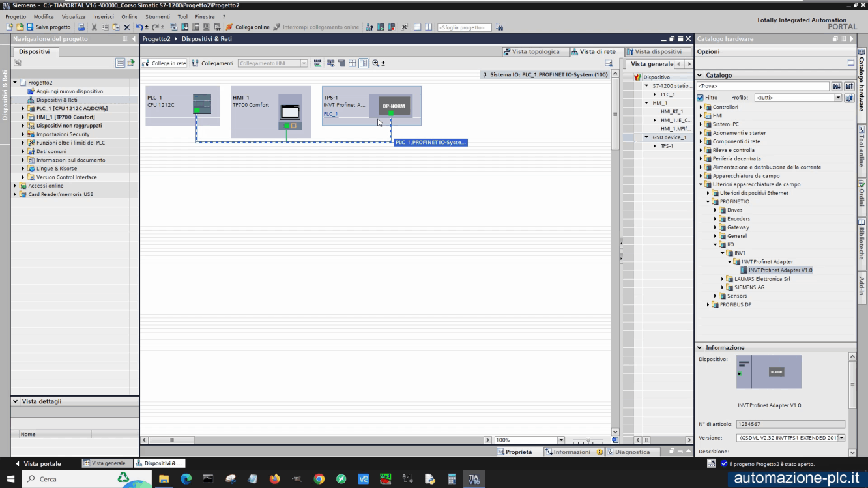
Task: Open the 100% zoom level dropdown
Action: (x=561, y=440)
